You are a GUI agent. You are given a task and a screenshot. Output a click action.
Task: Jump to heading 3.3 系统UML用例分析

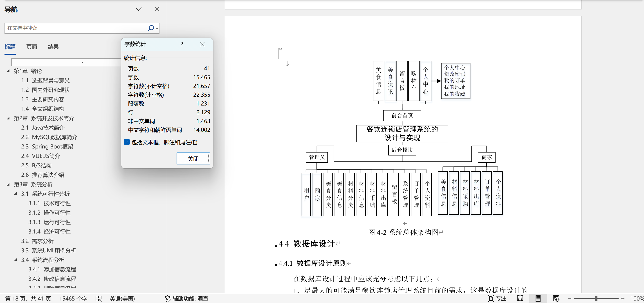[49, 251]
